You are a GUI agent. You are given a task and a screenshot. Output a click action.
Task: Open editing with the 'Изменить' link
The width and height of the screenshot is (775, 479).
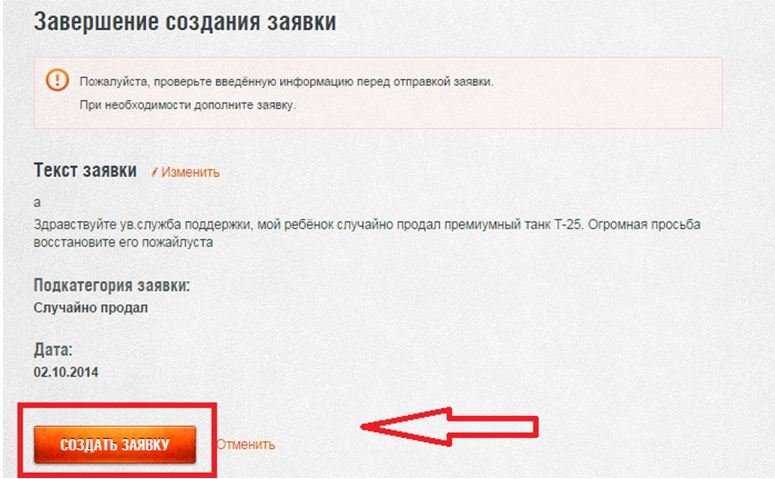pos(190,172)
